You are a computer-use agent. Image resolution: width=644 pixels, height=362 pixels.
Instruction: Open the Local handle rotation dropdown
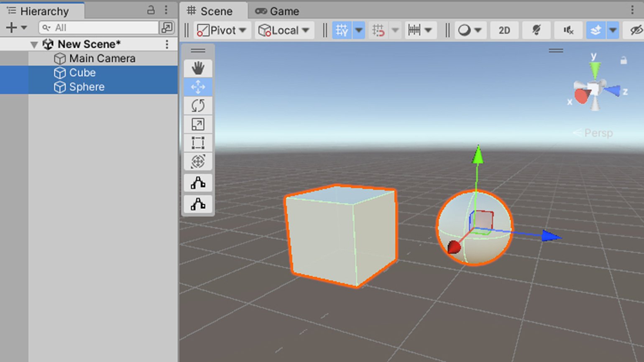pos(284,31)
